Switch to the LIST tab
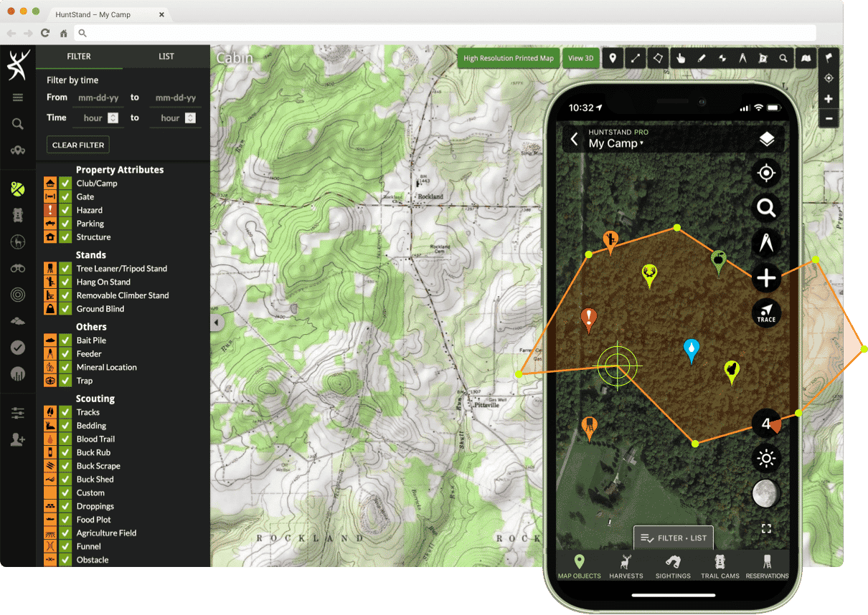 (x=165, y=56)
